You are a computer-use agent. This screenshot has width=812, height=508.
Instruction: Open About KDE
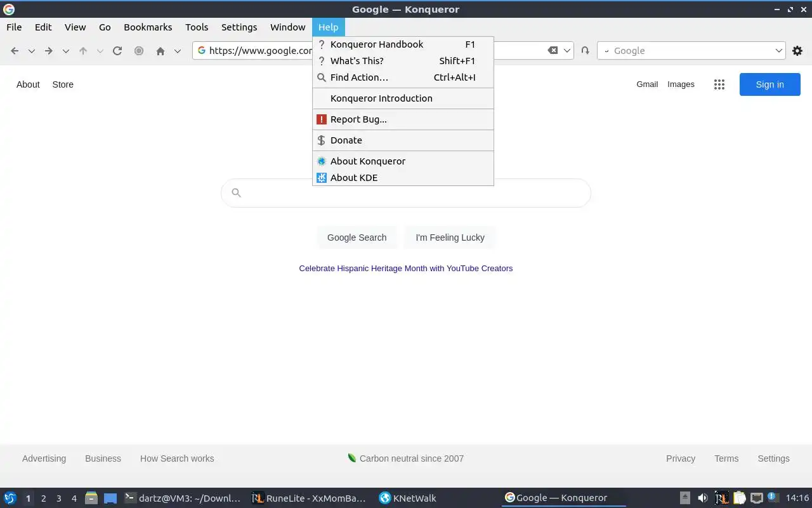(x=403, y=178)
